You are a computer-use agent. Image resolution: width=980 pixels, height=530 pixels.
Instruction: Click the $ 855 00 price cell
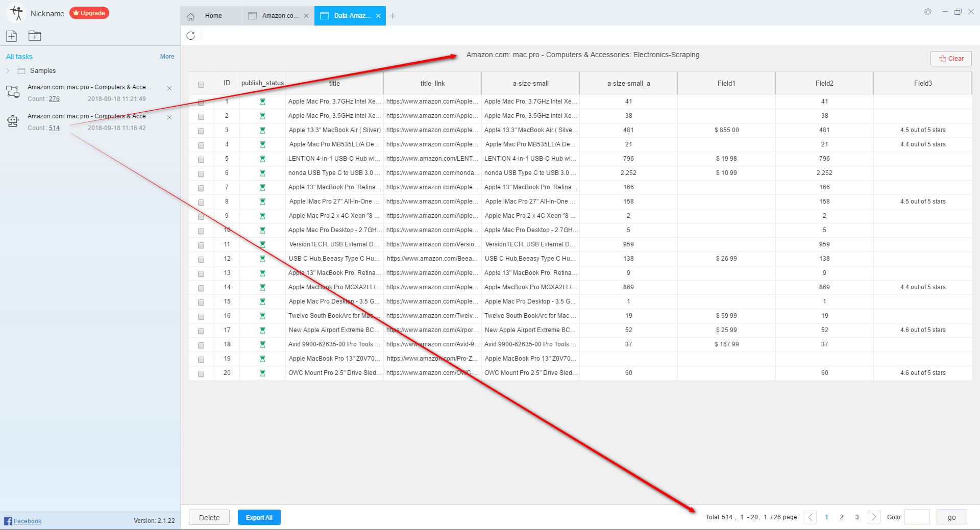(726, 130)
